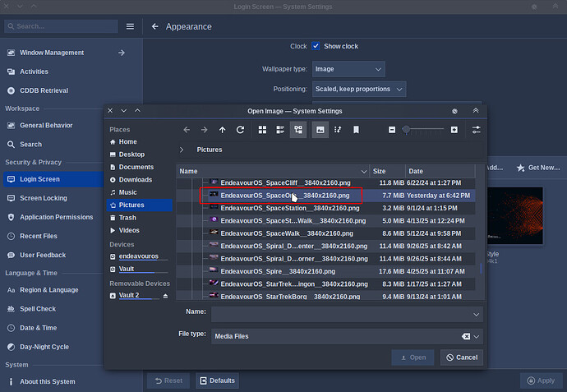Viewport: 567px width, 392px height.
Task: Go up to parent folder
Action: [x=222, y=130]
